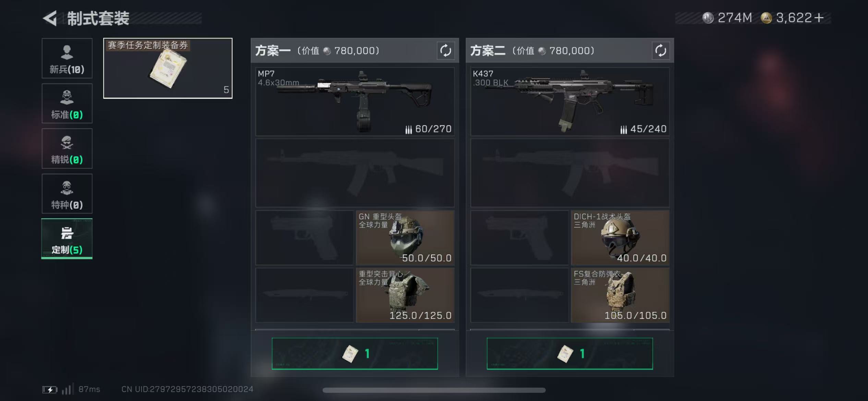Click the GN 重型头盔 helmet item
The image size is (868, 401).
(x=405, y=238)
